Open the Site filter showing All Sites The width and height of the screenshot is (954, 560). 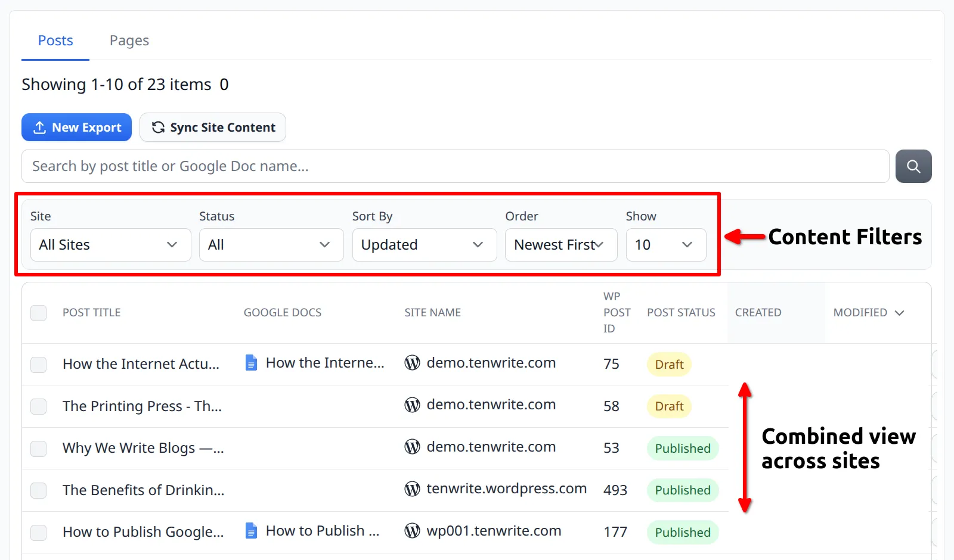[x=110, y=244]
